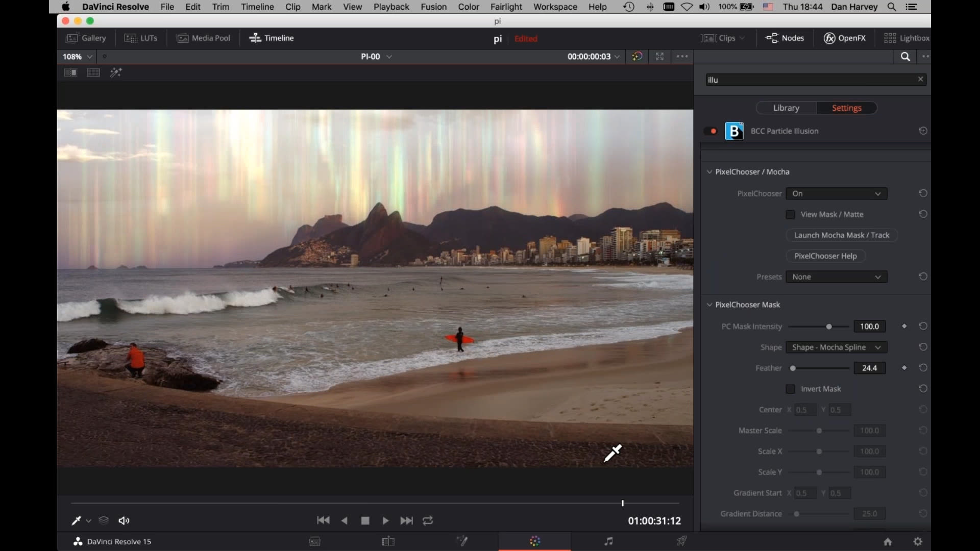This screenshot has height=551, width=980.
Task: Click the Library tab
Action: [786, 108]
